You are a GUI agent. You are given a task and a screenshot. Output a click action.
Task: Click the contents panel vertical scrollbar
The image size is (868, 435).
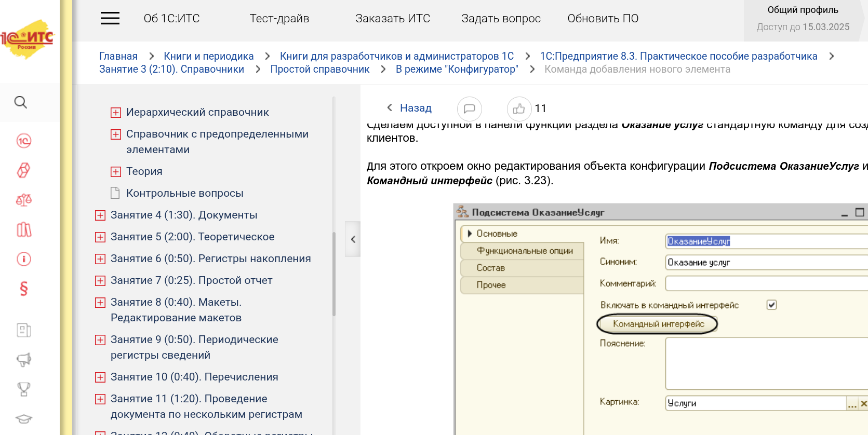(x=334, y=274)
